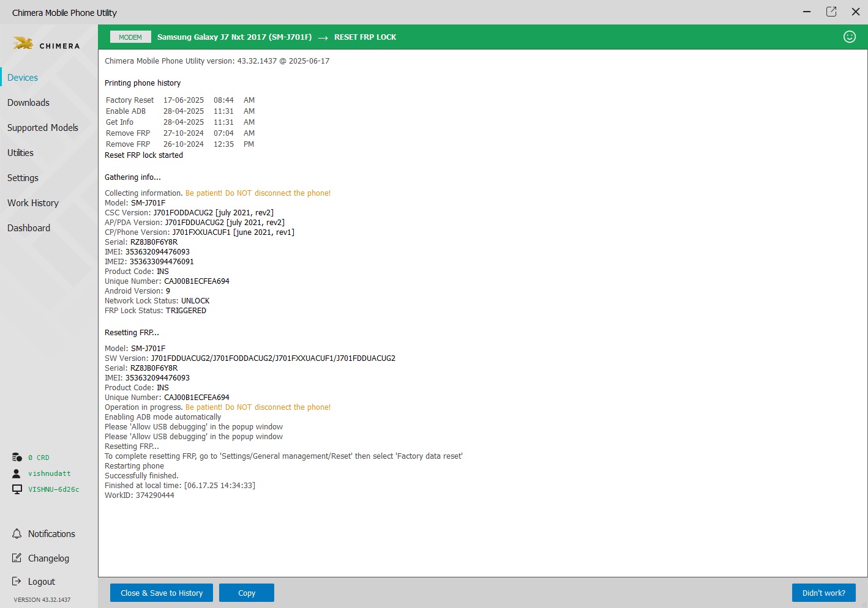This screenshot has height=608, width=868.
Task: View Work History
Action: point(33,203)
